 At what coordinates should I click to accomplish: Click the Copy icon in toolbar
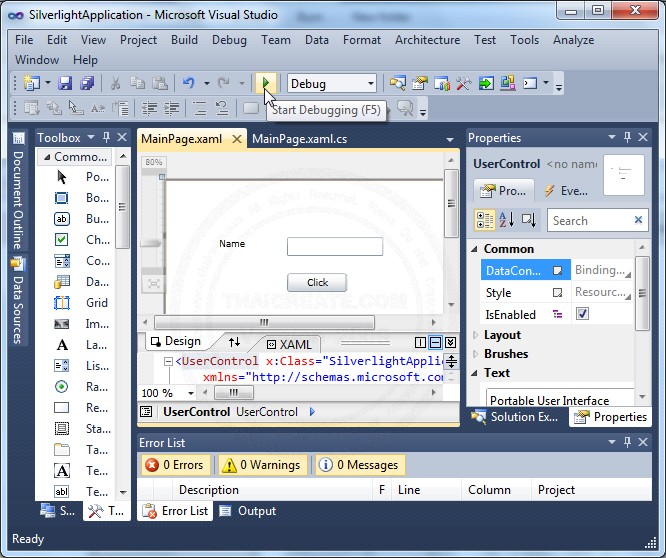138,83
